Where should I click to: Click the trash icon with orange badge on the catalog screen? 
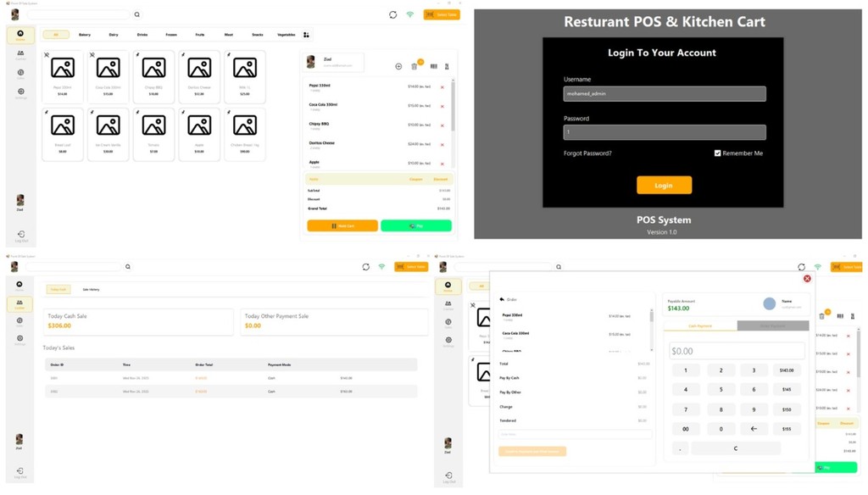click(x=414, y=66)
